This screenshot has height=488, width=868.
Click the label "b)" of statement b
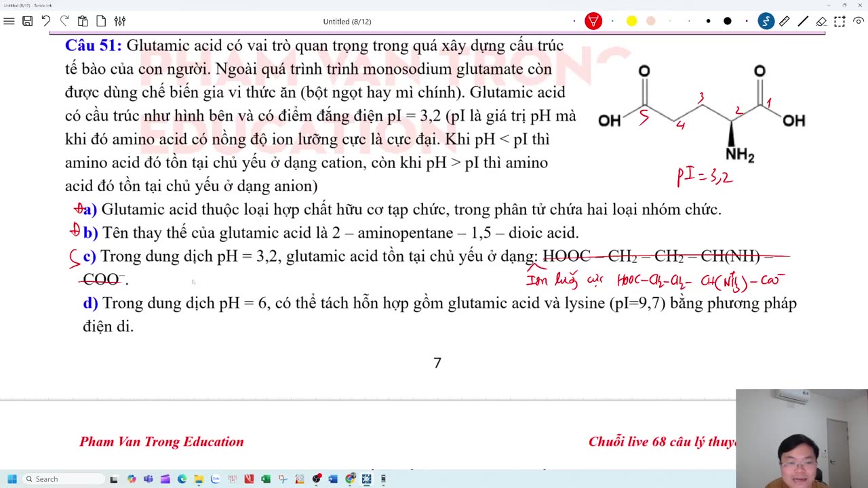point(91,232)
